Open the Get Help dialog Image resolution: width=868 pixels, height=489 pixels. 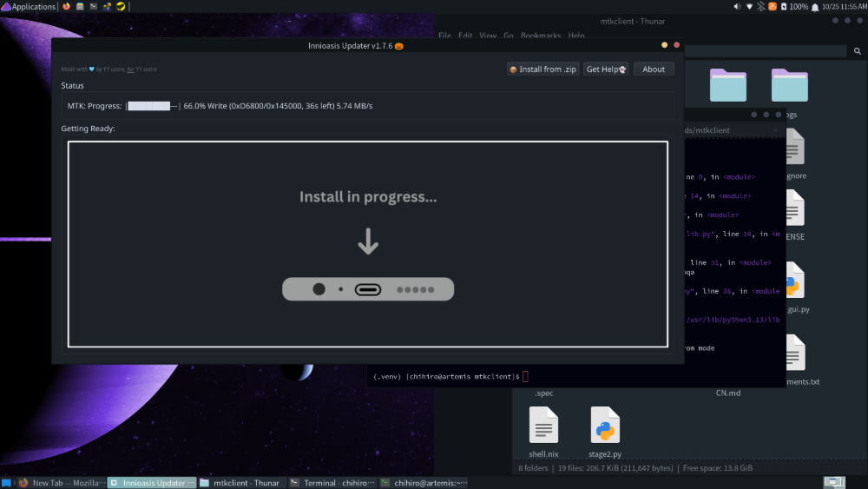click(606, 69)
